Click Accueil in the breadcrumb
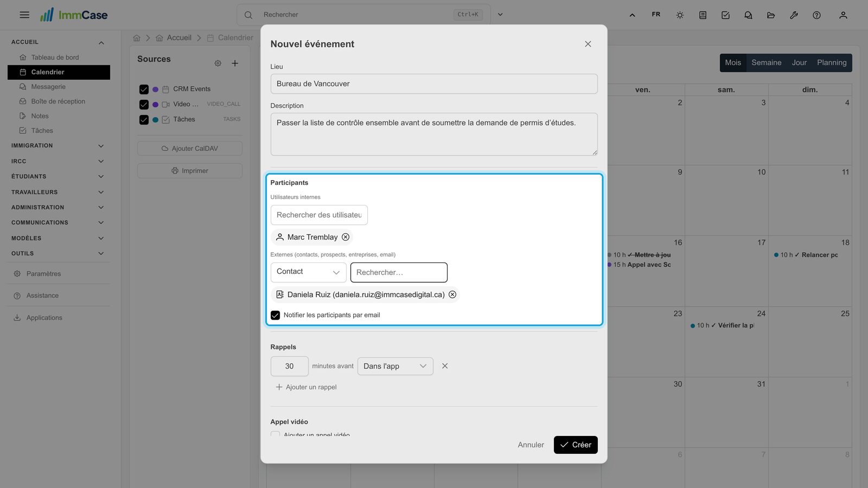Image resolution: width=868 pixels, height=488 pixels. pyautogui.click(x=179, y=38)
